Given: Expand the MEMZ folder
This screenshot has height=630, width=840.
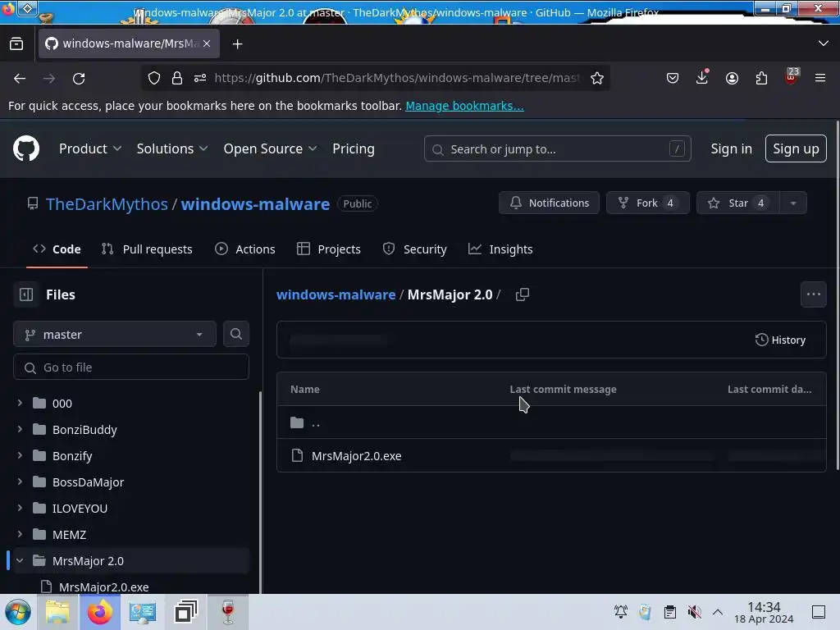Looking at the screenshot, I should 20,534.
